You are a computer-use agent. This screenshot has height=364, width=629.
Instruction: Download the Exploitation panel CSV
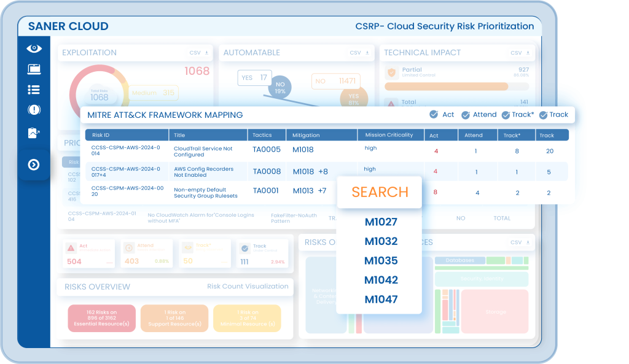click(x=200, y=53)
